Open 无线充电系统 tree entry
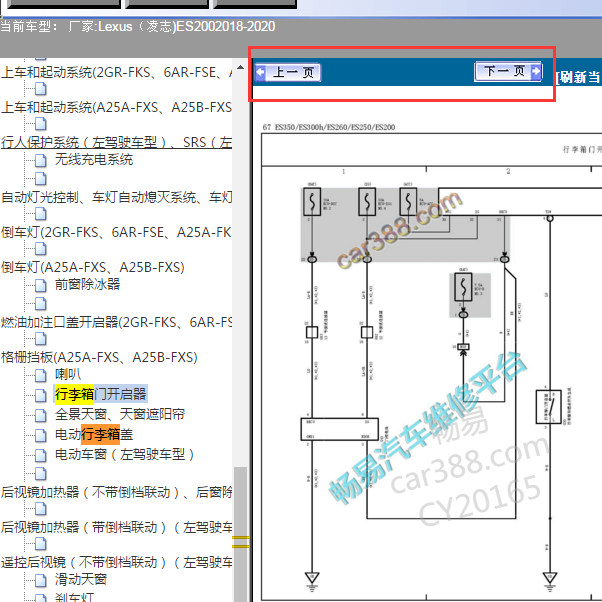The height and width of the screenshot is (602, 602). pos(94,159)
